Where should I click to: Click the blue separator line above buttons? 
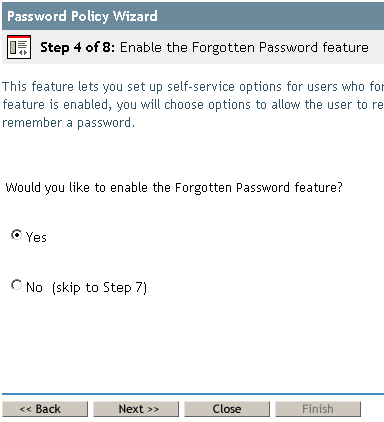pyautogui.click(x=193, y=394)
